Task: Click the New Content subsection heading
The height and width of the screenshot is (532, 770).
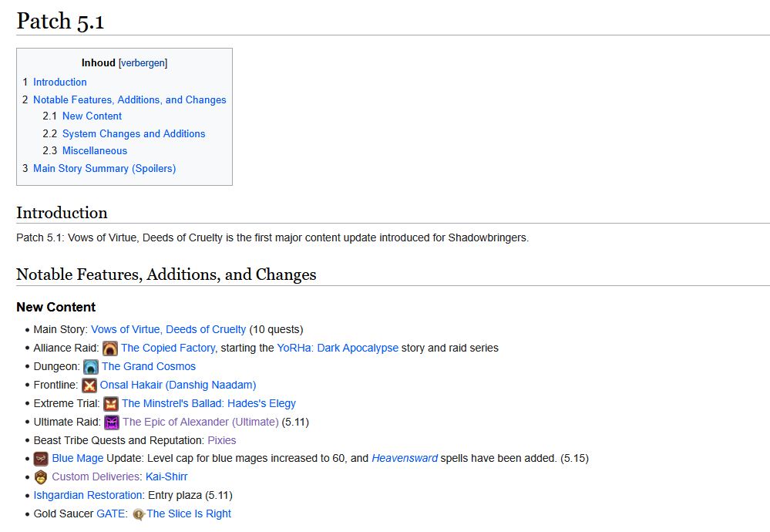Action: pyautogui.click(x=56, y=307)
